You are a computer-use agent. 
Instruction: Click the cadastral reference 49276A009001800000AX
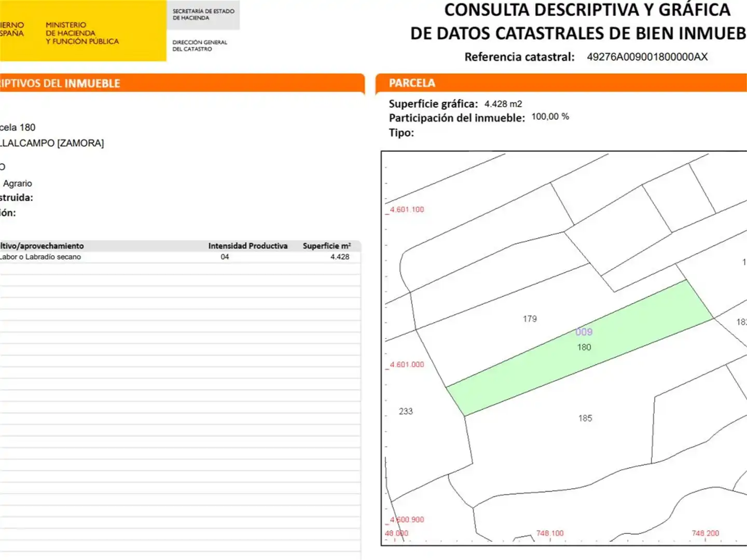647,57
